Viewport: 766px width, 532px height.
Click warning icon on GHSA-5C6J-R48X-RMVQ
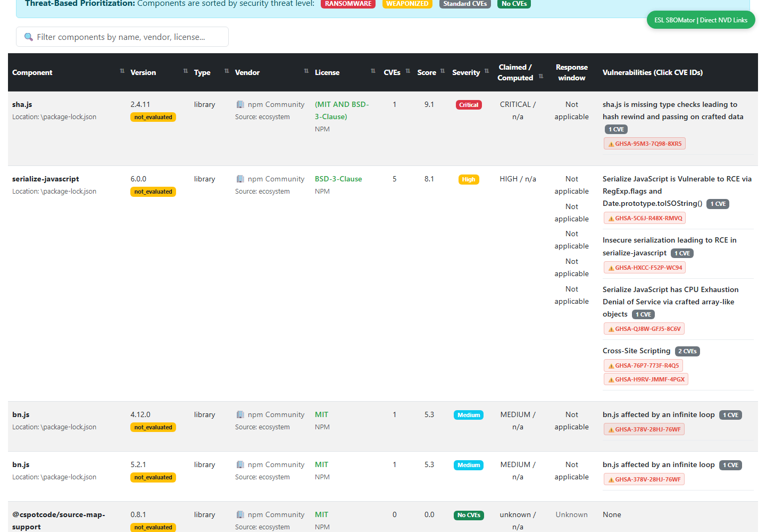click(611, 219)
